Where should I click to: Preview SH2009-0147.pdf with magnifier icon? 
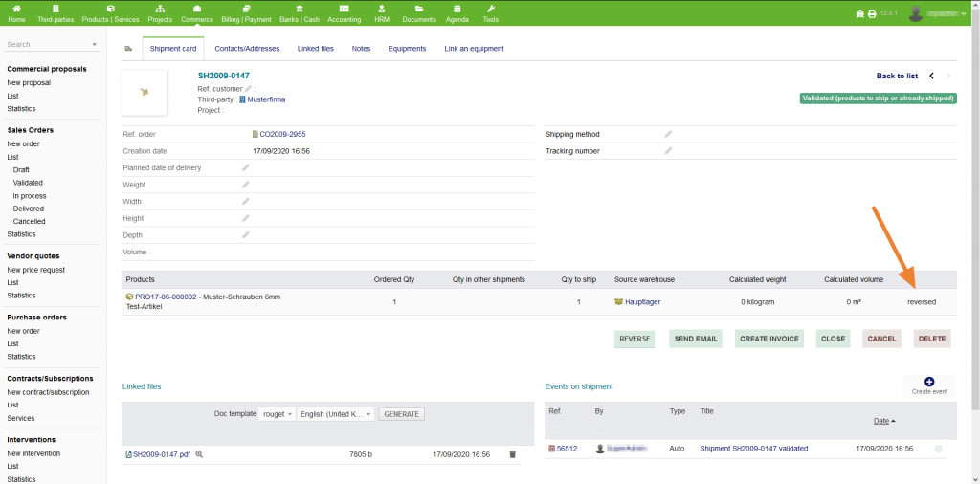click(x=199, y=454)
